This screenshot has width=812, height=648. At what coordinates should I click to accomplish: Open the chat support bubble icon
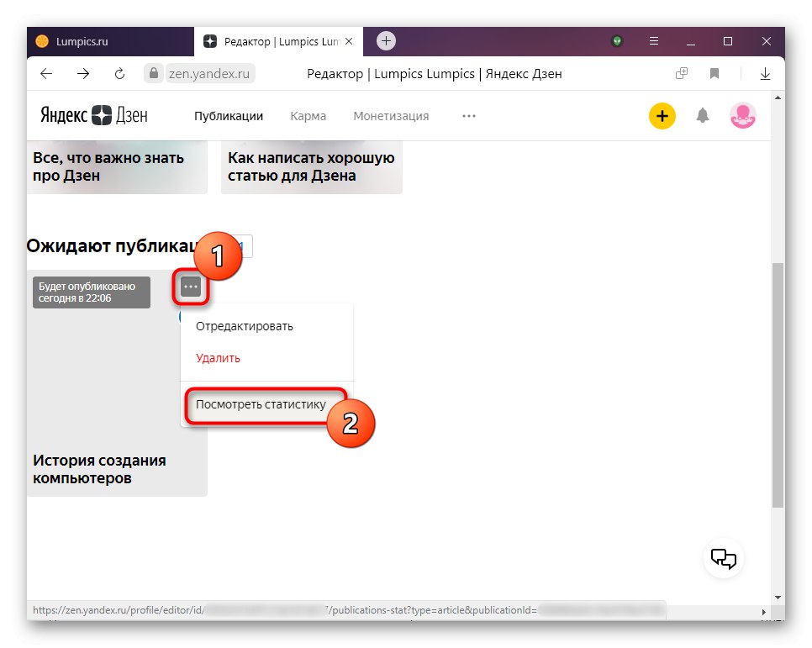coord(724,558)
